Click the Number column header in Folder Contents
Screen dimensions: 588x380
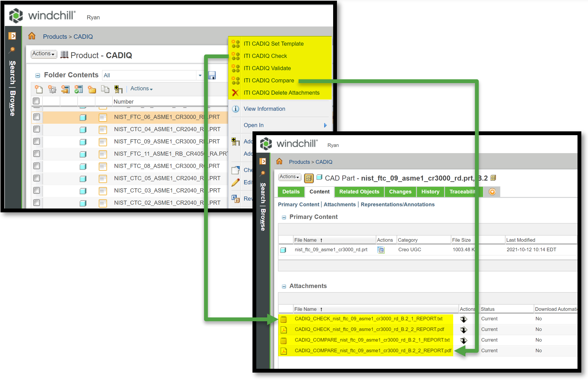124,102
